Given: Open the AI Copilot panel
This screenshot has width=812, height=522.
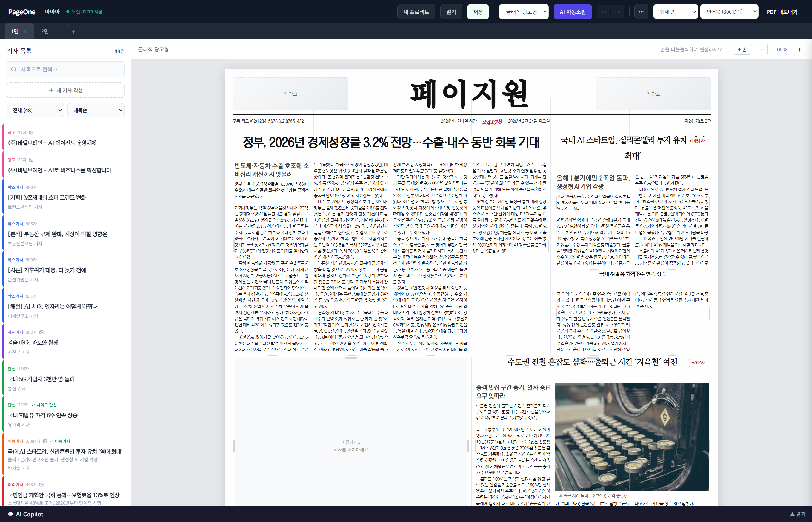Looking at the screenshot, I should tap(27, 514).
